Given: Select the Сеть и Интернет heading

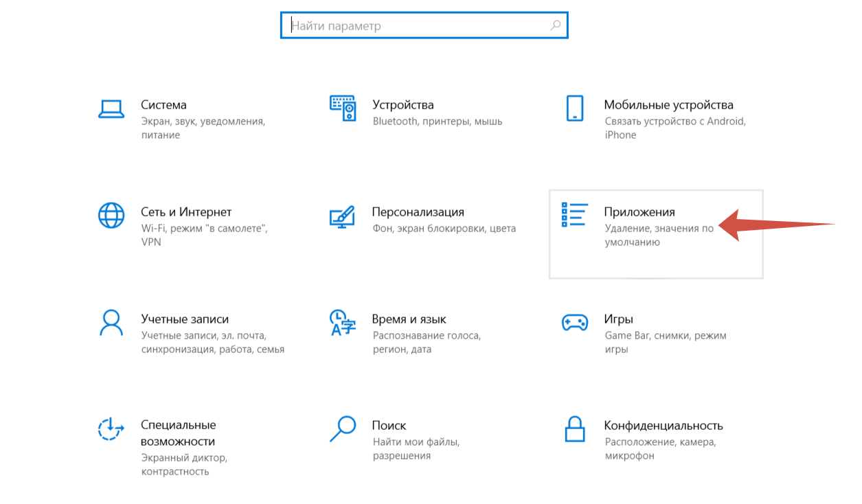Looking at the screenshot, I should [186, 212].
